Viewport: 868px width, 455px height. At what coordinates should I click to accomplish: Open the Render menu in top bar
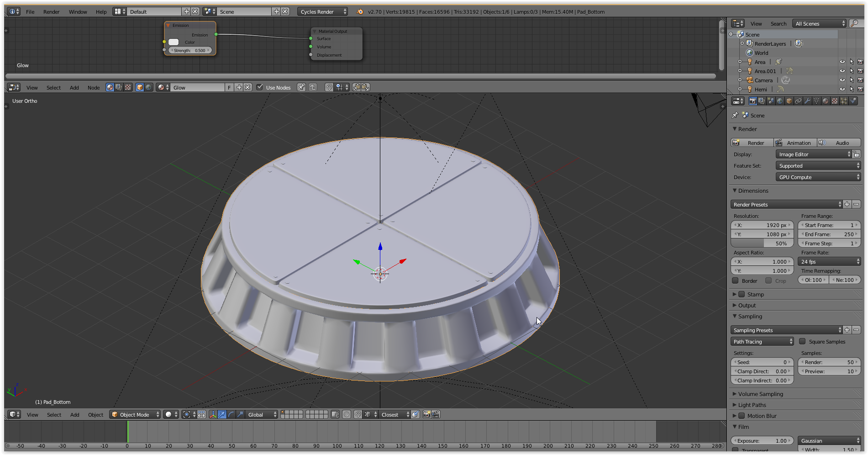(x=51, y=11)
